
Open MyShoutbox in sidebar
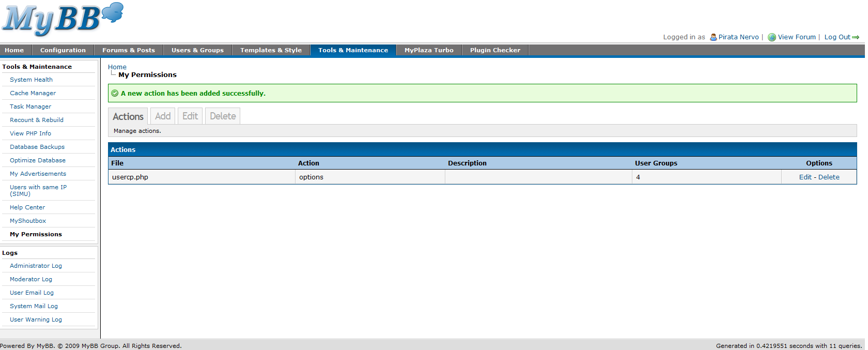point(28,221)
